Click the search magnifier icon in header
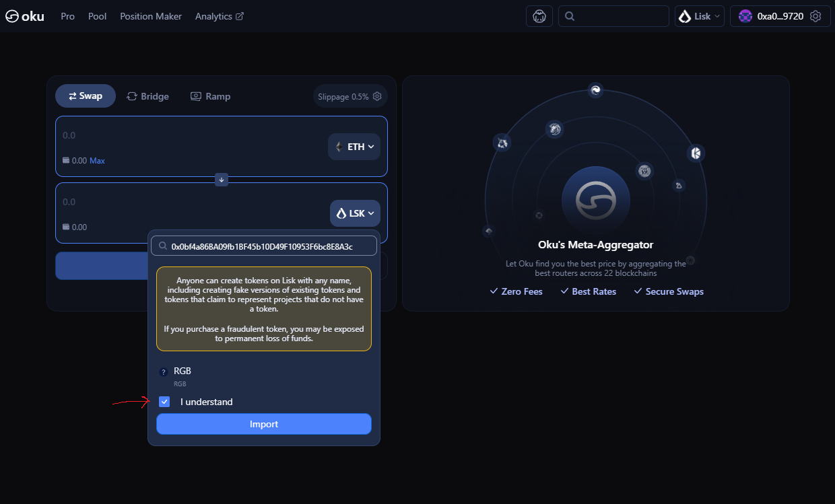Image resolution: width=835 pixels, height=504 pixels. click(x=570, y=16)
